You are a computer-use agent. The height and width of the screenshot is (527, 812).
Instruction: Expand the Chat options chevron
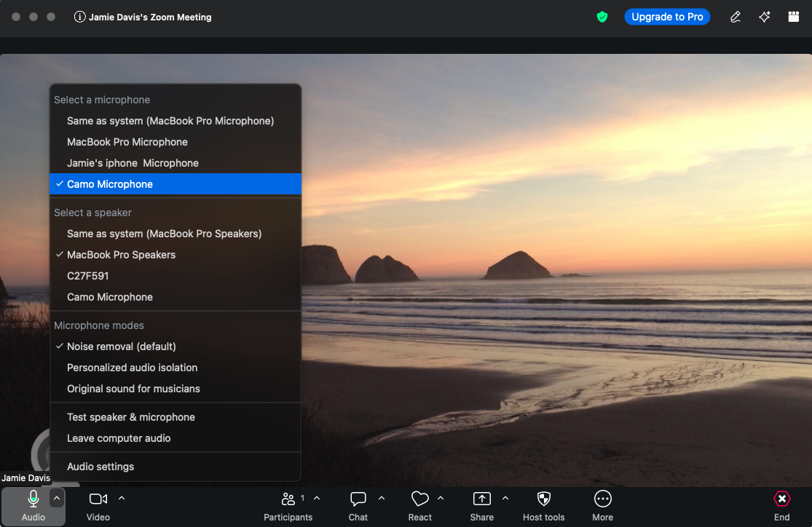coord(382,499)
